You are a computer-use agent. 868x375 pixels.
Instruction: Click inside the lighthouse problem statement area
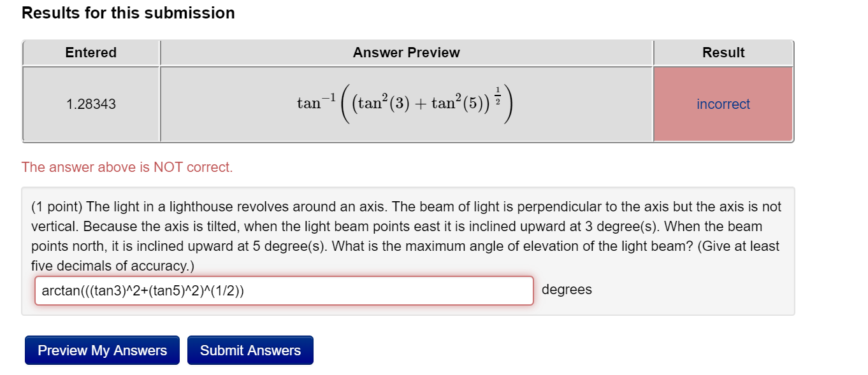408,236
